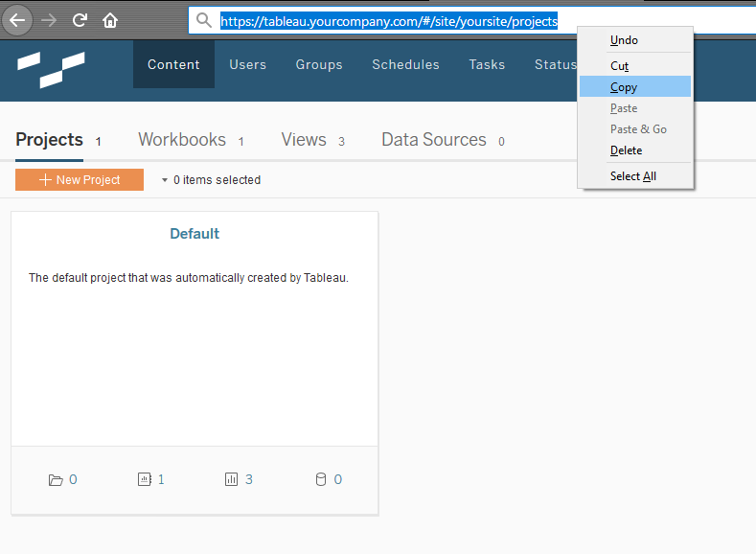Reload the page with refresh icon
The width and height of the screenshot is (756, 554).
(x=80, y=20)
